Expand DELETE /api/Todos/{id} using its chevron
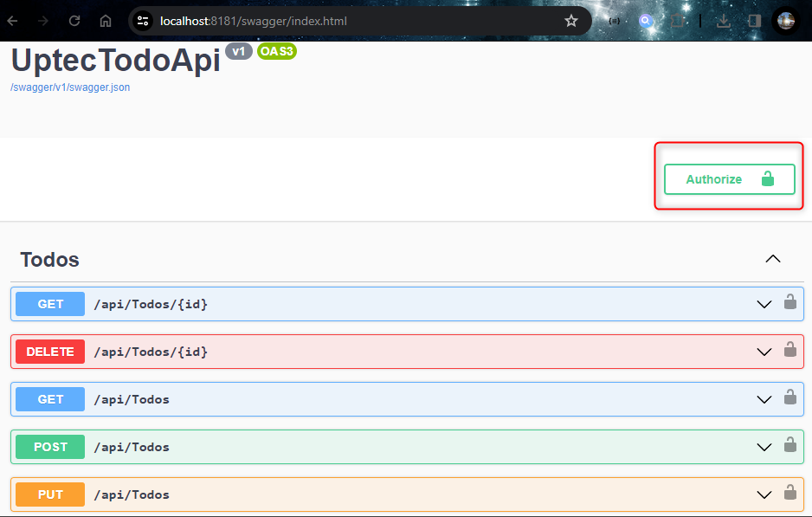The width and height of the screenshot is (812, 517). pyautogui.click(x=764, y=352)
